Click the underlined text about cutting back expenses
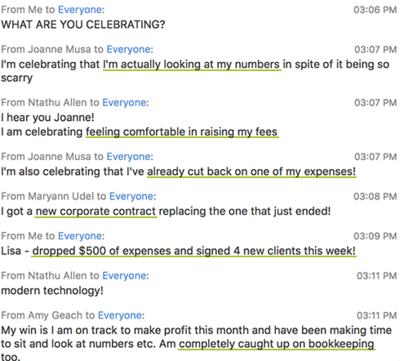Viewport: 400px width, 361px height. [252, 172]
